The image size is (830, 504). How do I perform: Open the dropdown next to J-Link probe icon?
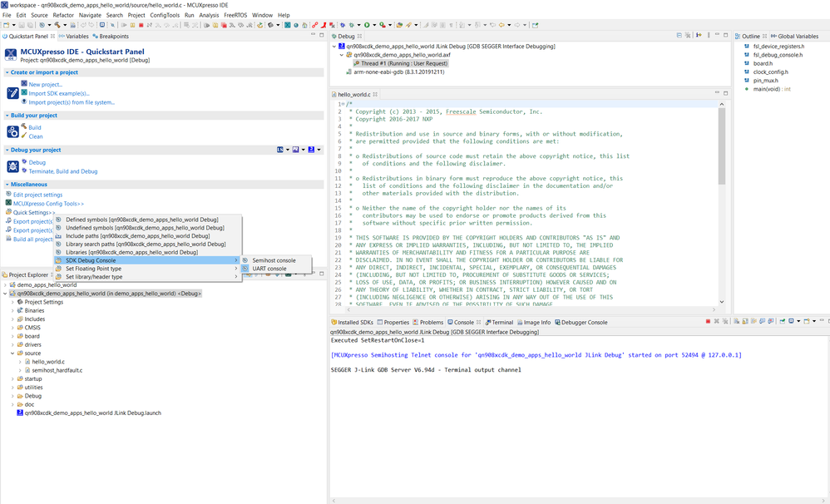[x=319, y=150]
